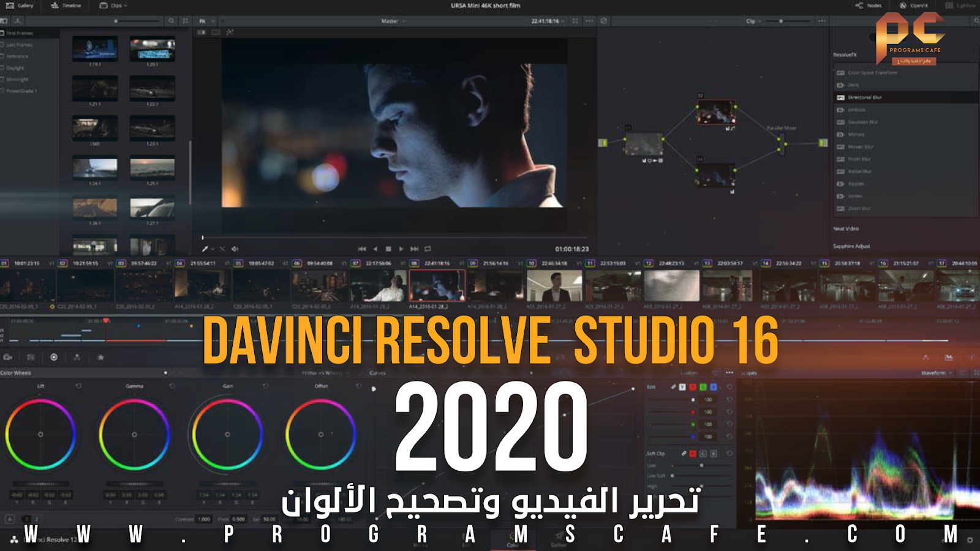The image size is (980, 551).
Task: Reset the Offset color wheel
Action: (359, 386)
